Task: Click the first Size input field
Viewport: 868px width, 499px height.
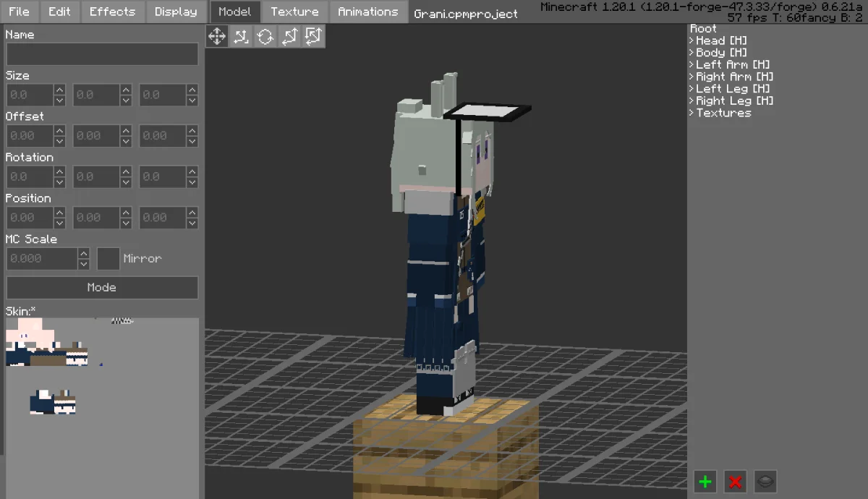Action: 30,95
